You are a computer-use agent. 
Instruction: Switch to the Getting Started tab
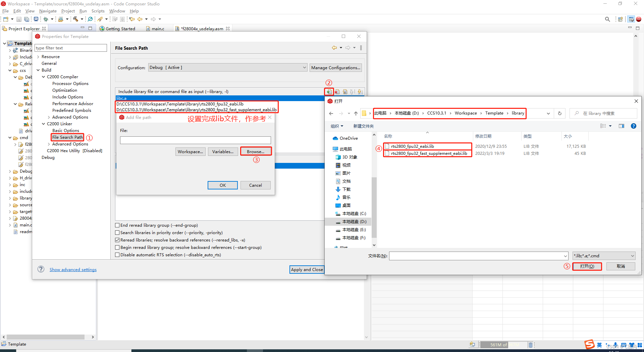[x=117, y=29]
